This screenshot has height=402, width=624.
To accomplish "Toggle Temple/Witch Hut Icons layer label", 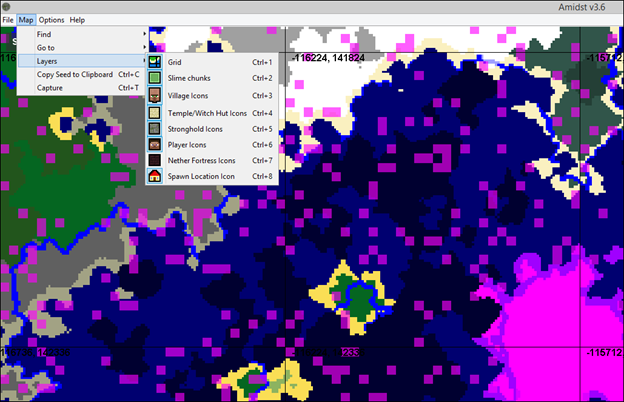I will 207,113.
